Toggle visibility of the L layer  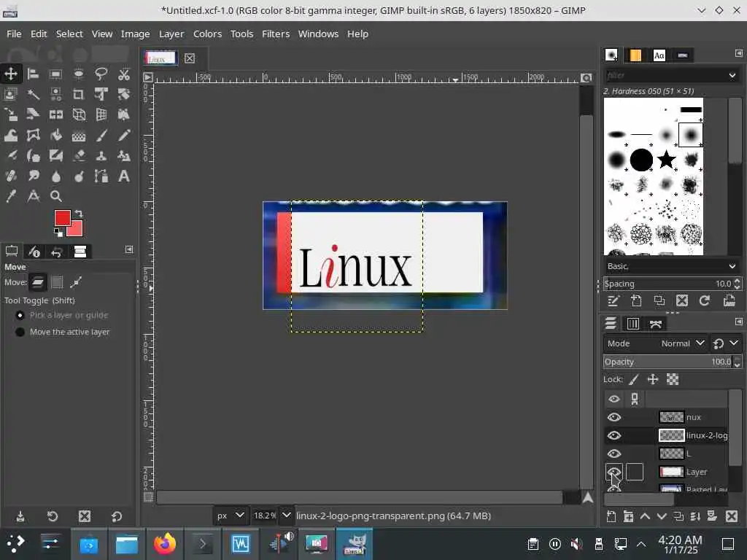pyautogui.click(x=614, y=454)
